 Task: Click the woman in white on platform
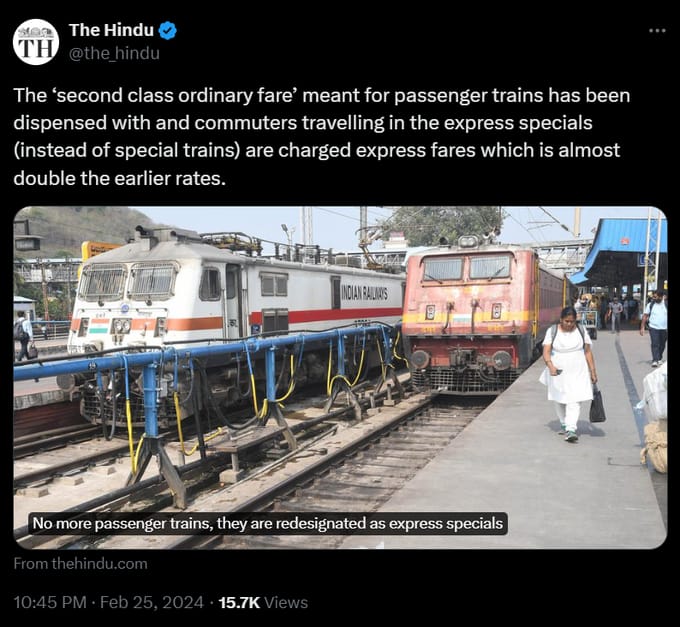click(x=569, y=373)
